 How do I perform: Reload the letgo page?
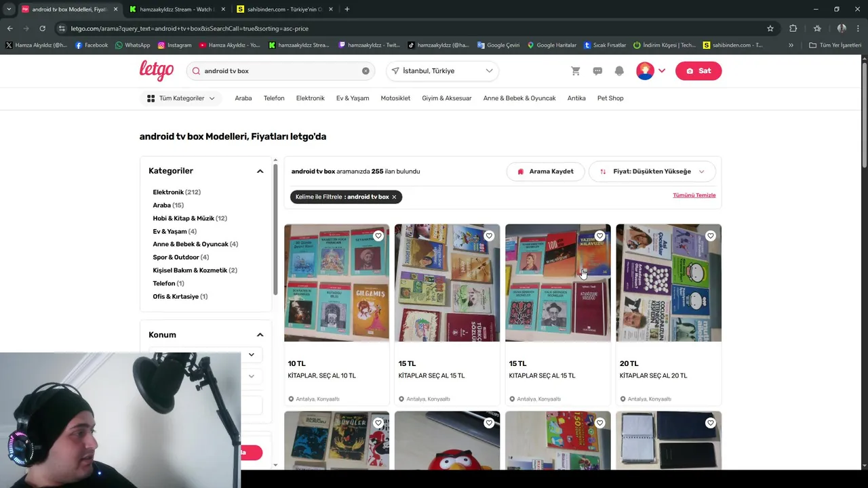coord(42,28)
